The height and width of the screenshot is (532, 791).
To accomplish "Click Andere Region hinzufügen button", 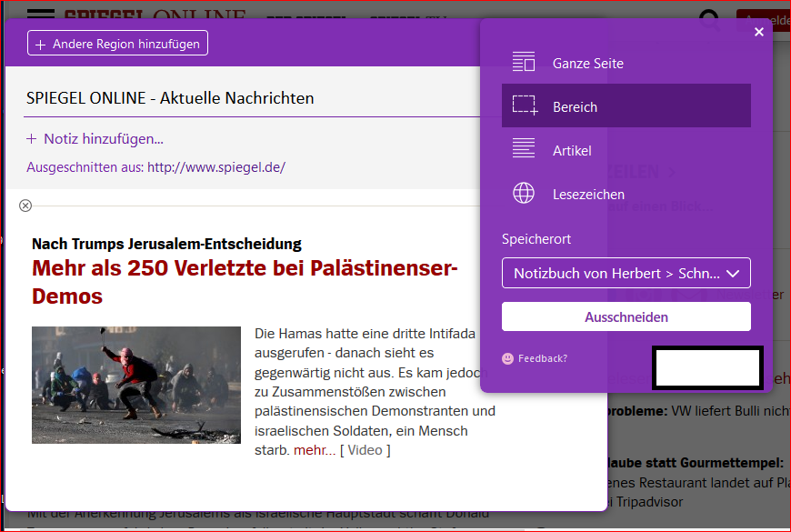I will (117, 44).
